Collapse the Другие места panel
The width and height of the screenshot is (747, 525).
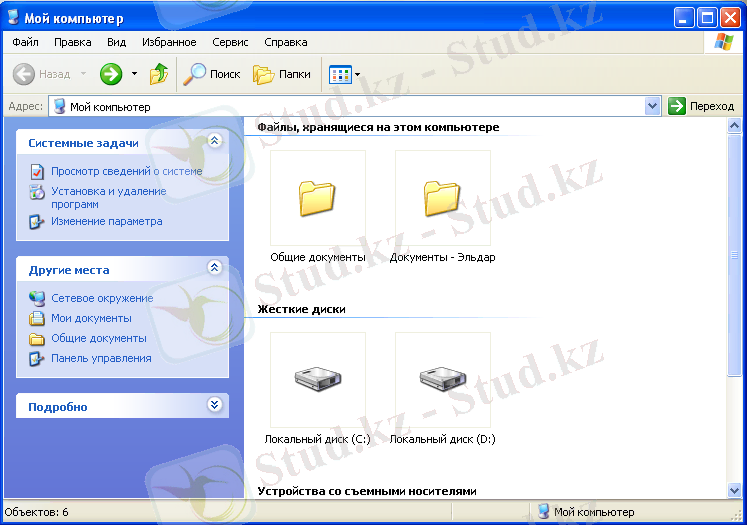tap(213, 268)
